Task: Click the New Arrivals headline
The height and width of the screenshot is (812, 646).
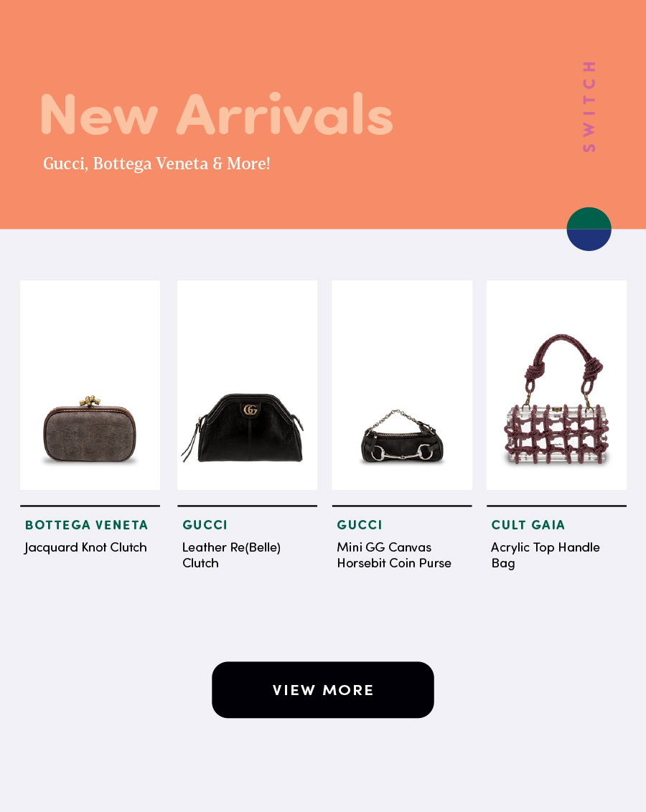Action: pyautogui.click(x=217, y=114)
